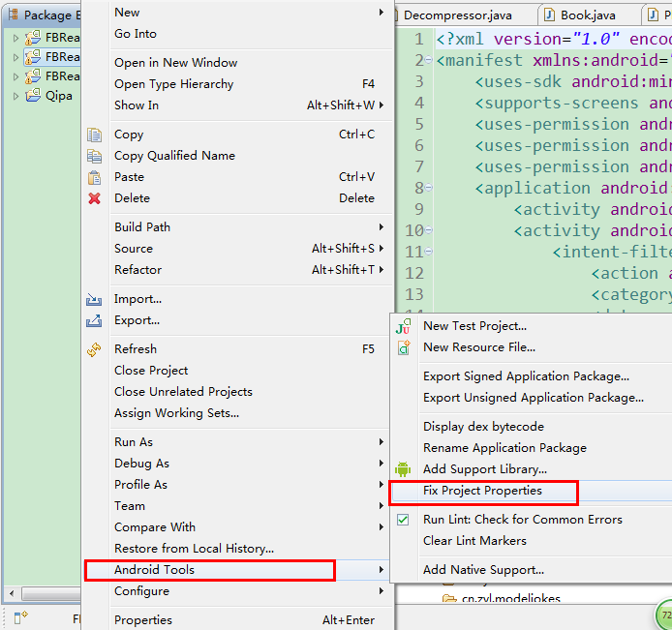Toggle the Run Lint checkmark
The image size is (672, 630).
pyautogui.click(x=404, y=520)
